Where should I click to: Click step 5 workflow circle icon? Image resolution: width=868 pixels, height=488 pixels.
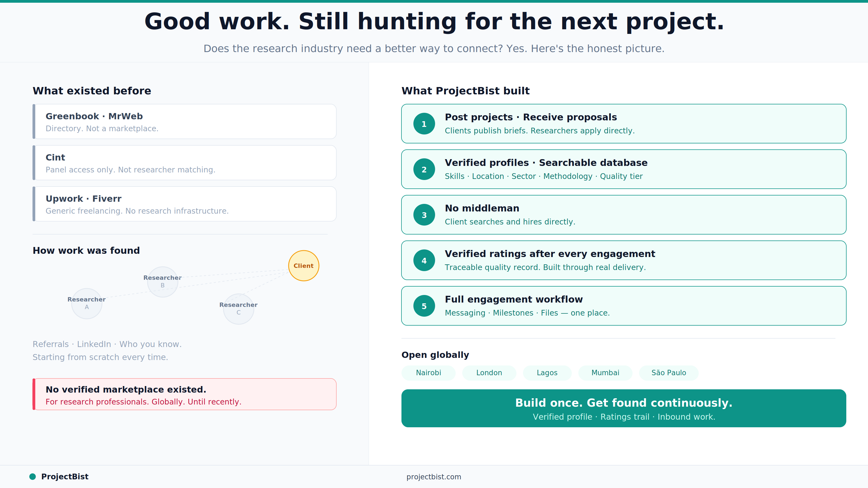(x=424, y=306)
